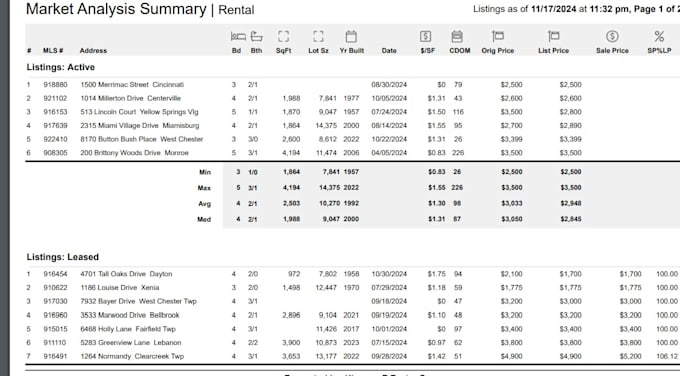The height and width of the screenshot is (376, 680).
Task: Select MLS number 910622
Action: (56, 288)
